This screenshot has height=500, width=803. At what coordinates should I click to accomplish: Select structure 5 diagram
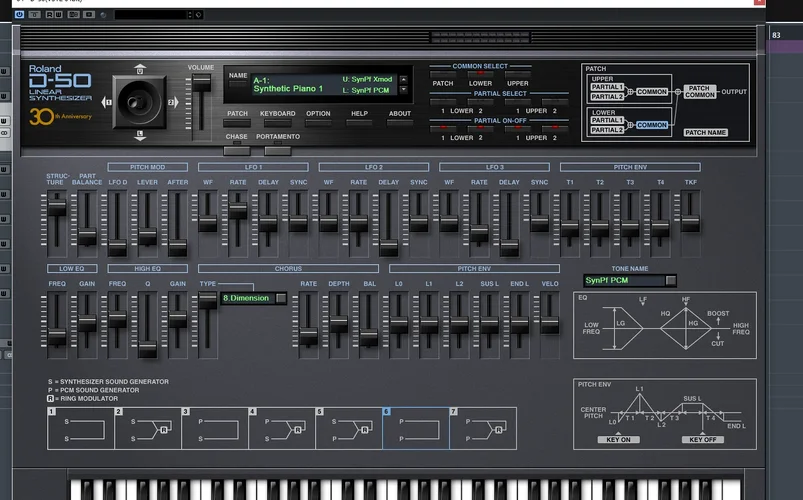349,428
